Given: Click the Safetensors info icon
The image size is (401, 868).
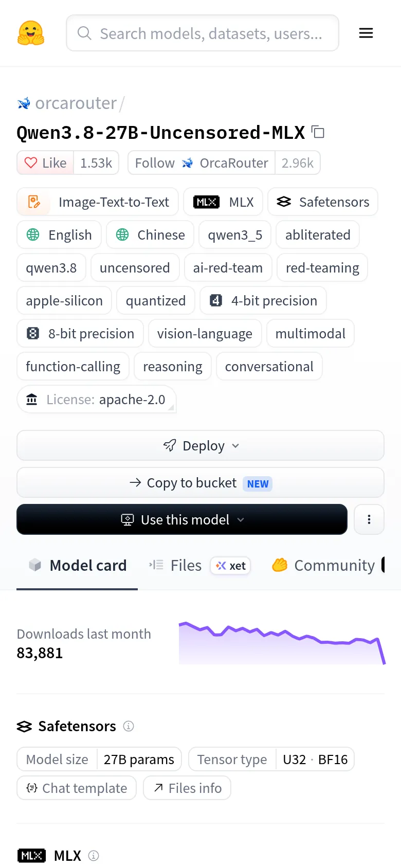Looking at the screenshot, I should pyautogui.click(x=129, y=726).
